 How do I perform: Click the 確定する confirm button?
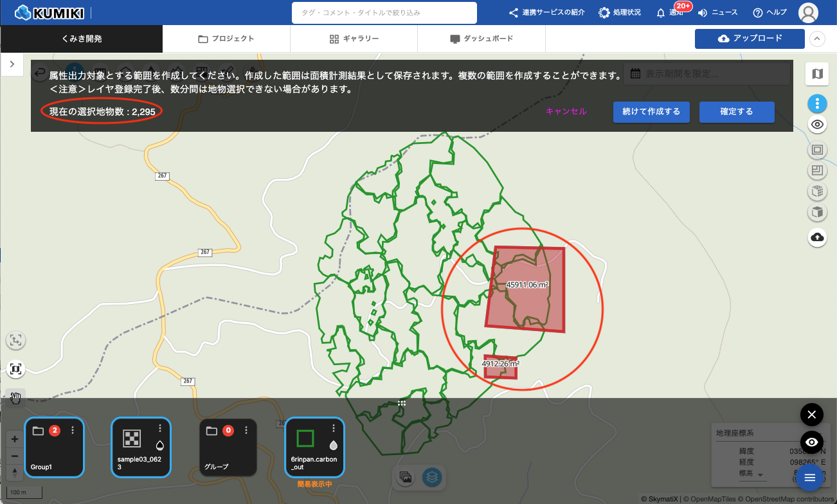(737, 111)
